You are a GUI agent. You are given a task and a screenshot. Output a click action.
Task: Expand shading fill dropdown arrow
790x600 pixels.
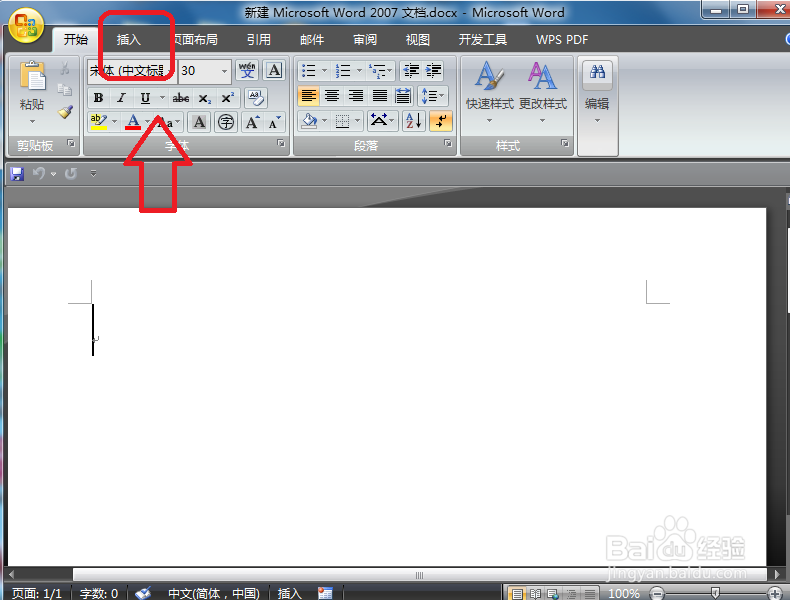(324, 121)
